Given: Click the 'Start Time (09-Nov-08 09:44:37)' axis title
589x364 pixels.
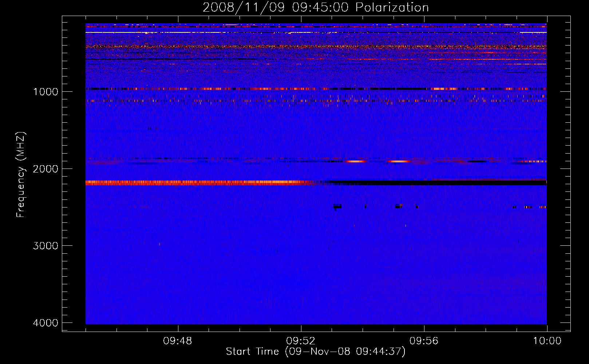Looking at the screenshot, I should point(316,352).
